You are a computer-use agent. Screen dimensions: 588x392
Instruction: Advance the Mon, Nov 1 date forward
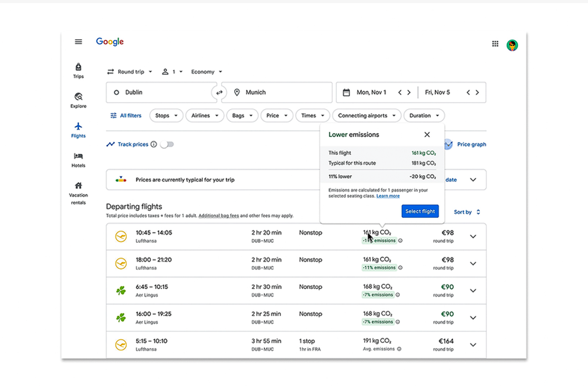tap(409, 93)
